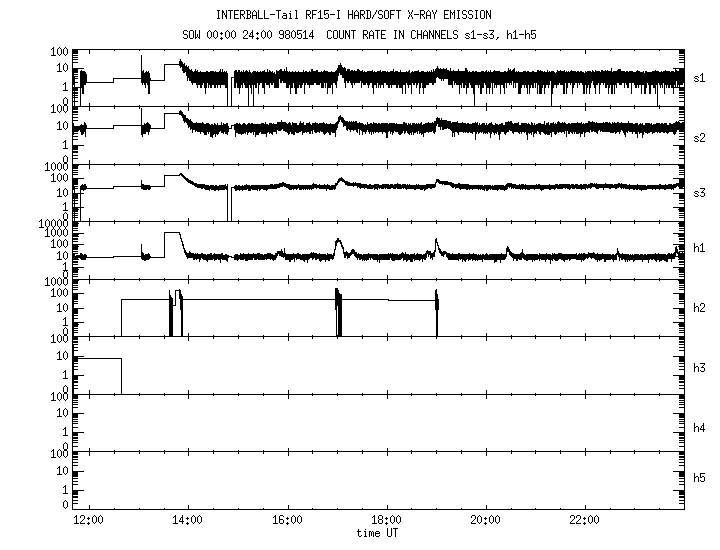Click the s1 channel label
This screenshot has width=720, height=550.
[700, 77]
